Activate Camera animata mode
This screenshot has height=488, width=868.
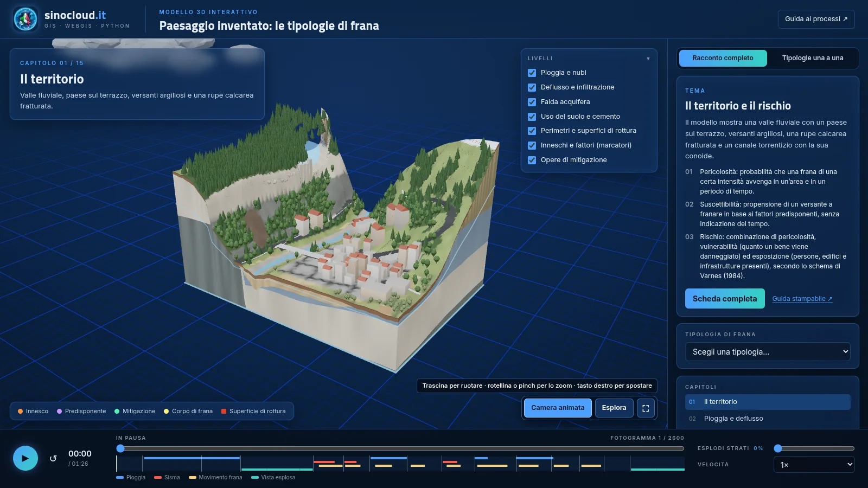tap(558, 408)
